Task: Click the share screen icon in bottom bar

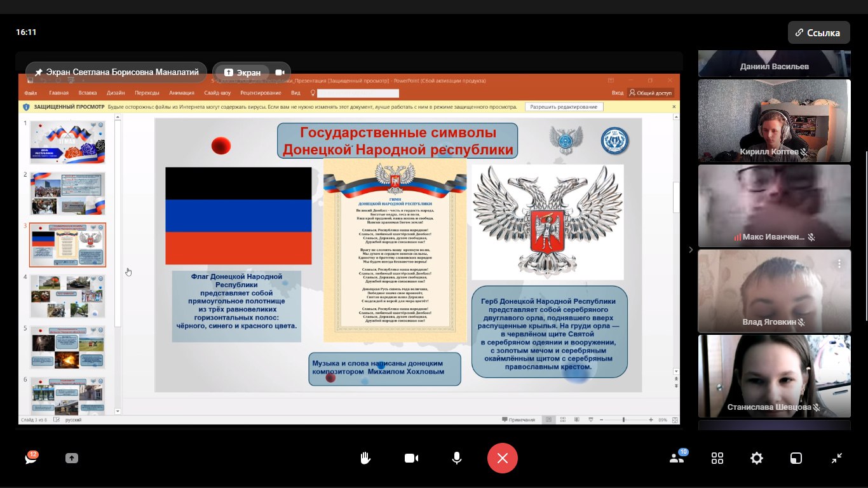Action: pyautogui.click(x=72, y=458)
